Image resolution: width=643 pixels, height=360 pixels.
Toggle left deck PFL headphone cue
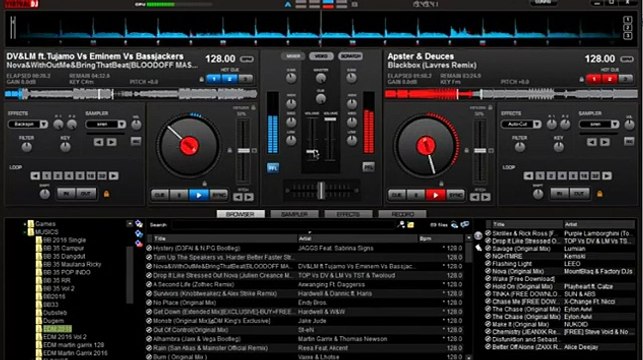point(273,167)
